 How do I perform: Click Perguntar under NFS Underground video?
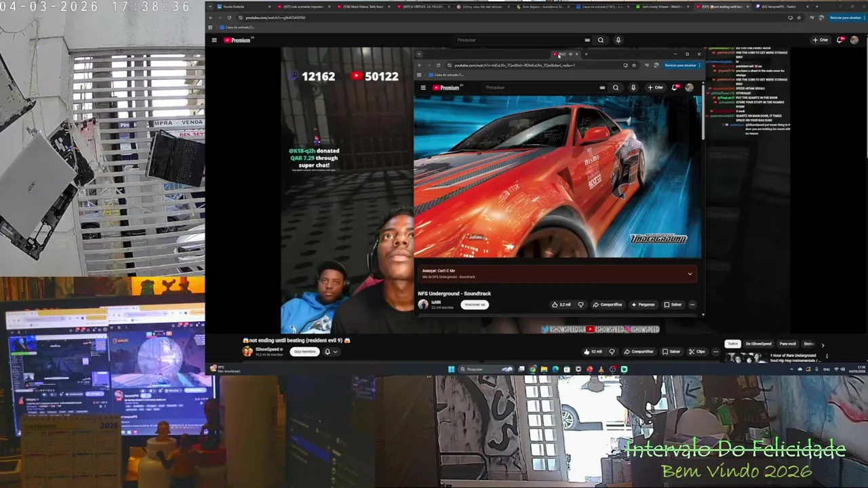(x=643, y=304)
